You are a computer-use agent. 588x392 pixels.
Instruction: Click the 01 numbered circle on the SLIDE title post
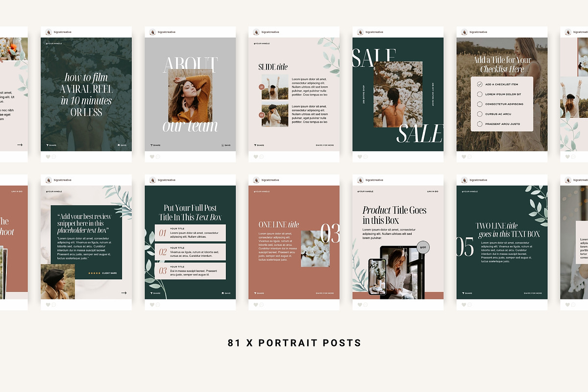[262, 87]
